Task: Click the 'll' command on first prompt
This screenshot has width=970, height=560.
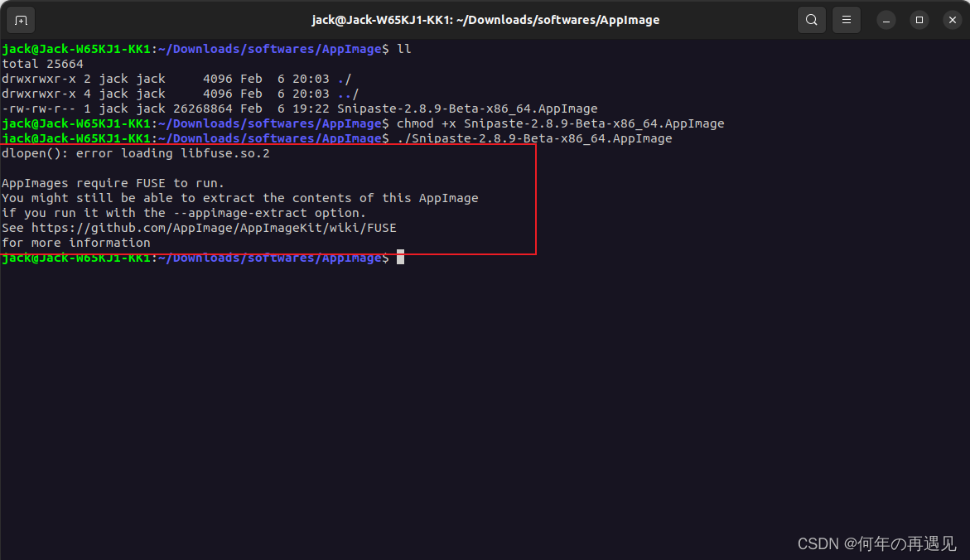Action: [404, 49]
